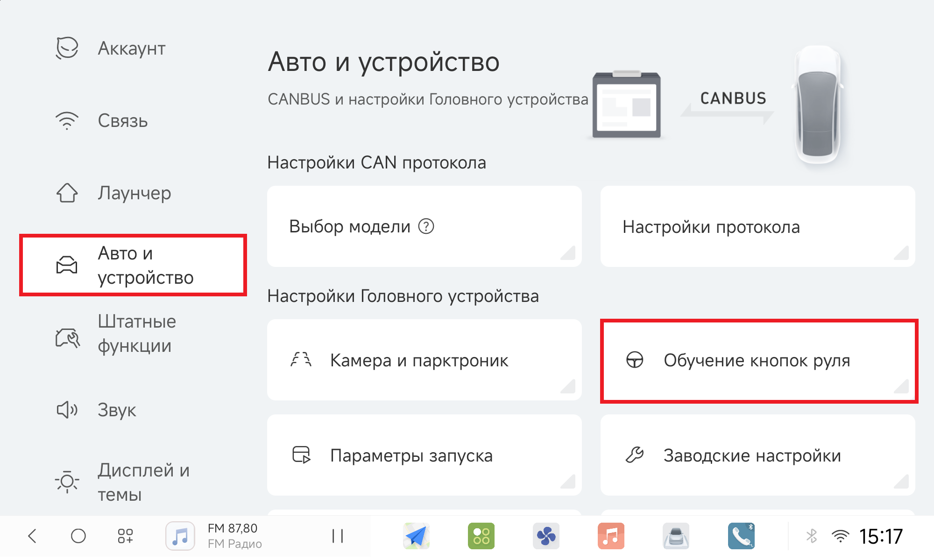Tap the Wi-Fi status icon
The height and width of the screenshot is (560, 934).
pos(840,536)
